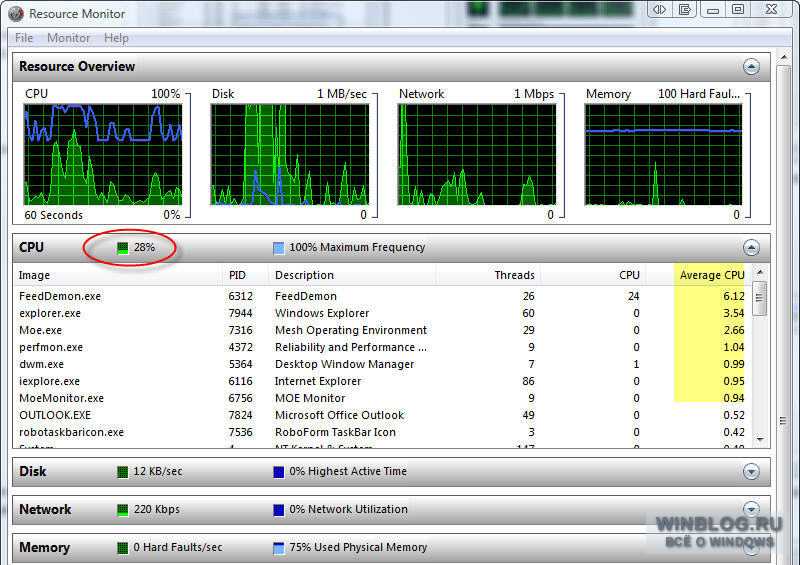The width and height of the screenshot is (800, 565).
Task: Open the Help menu
Action: click(116, 38)
